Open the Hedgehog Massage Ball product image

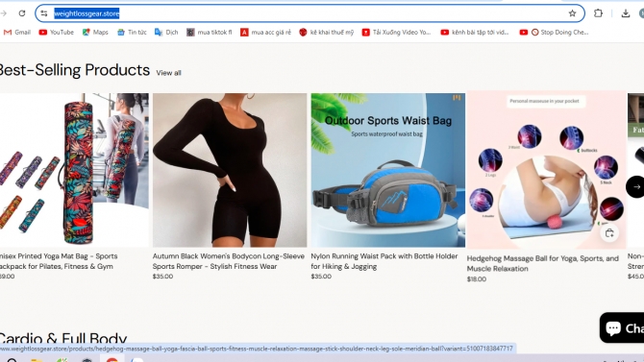tap(546, 170)
